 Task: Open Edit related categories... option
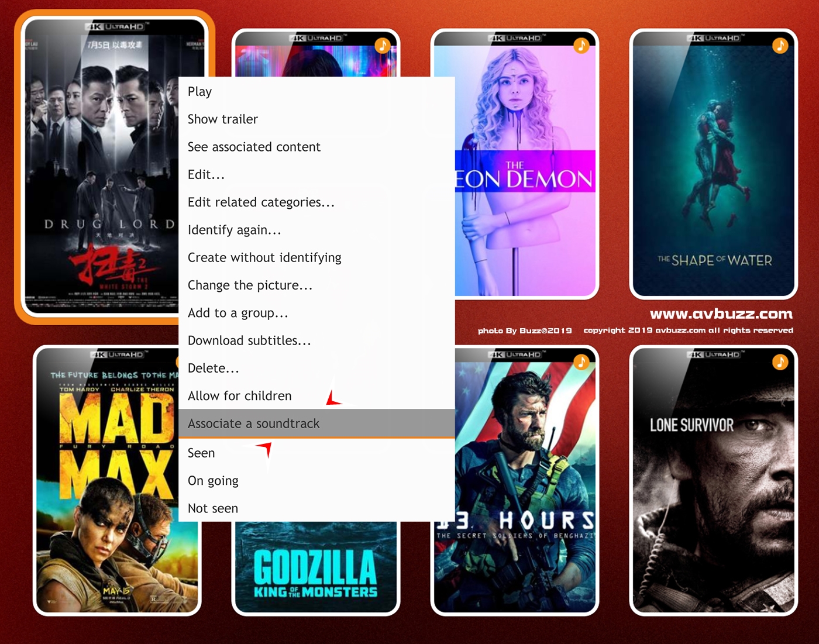click(x=261, y=202)
